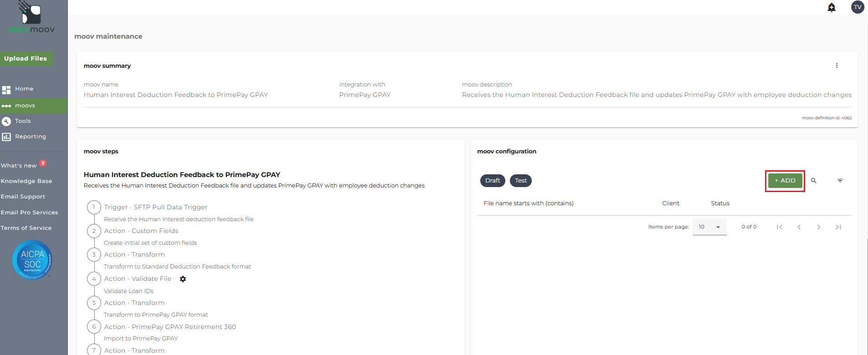Go to first page of configurations
Viewport: 868px width, 355px height.
pyautogui.click(x=780, y=227)
